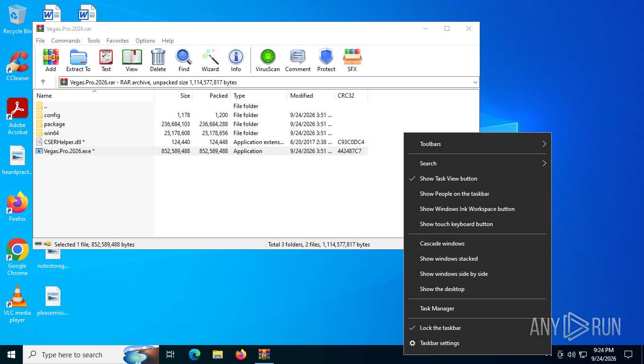Expand the Toolbars submenu

477,144
